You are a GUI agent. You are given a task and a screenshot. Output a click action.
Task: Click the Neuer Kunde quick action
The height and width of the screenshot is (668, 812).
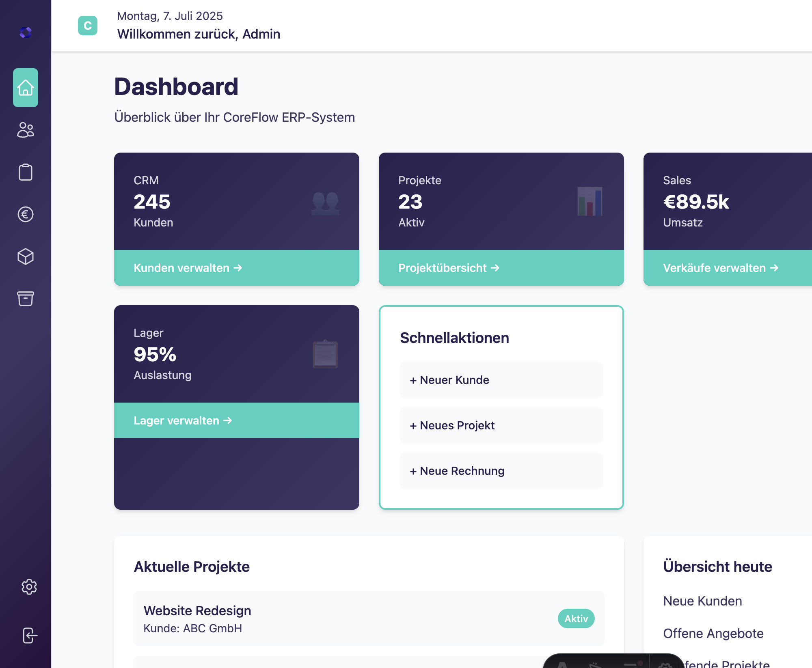[x=501, y=380]
